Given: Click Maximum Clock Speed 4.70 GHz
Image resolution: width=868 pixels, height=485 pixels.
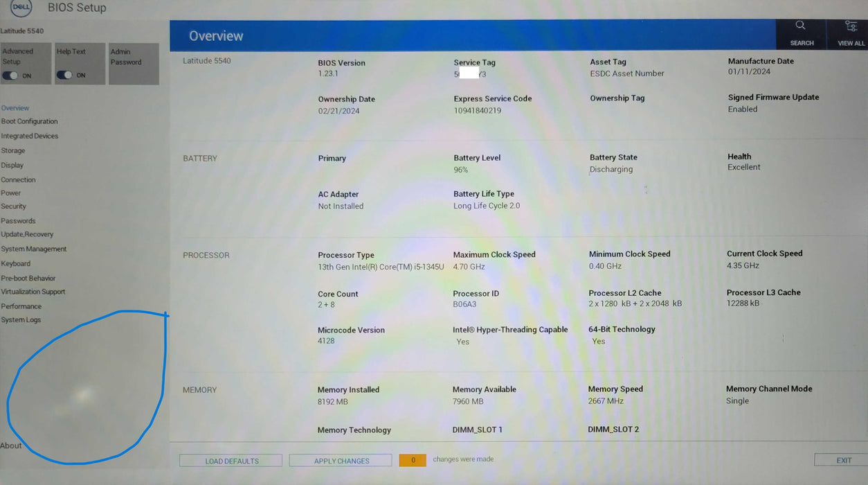Looking at the screenshot, I should [x=469, y=266].
